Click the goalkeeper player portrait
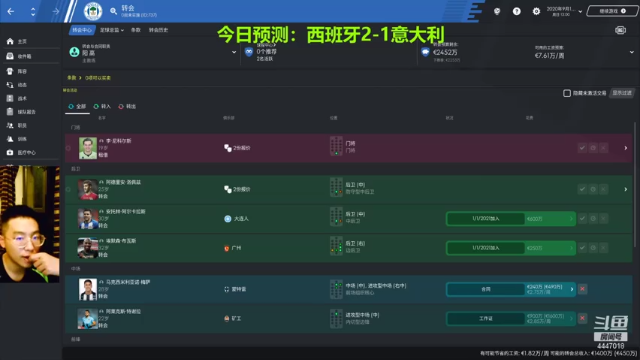 coord(88,148)
